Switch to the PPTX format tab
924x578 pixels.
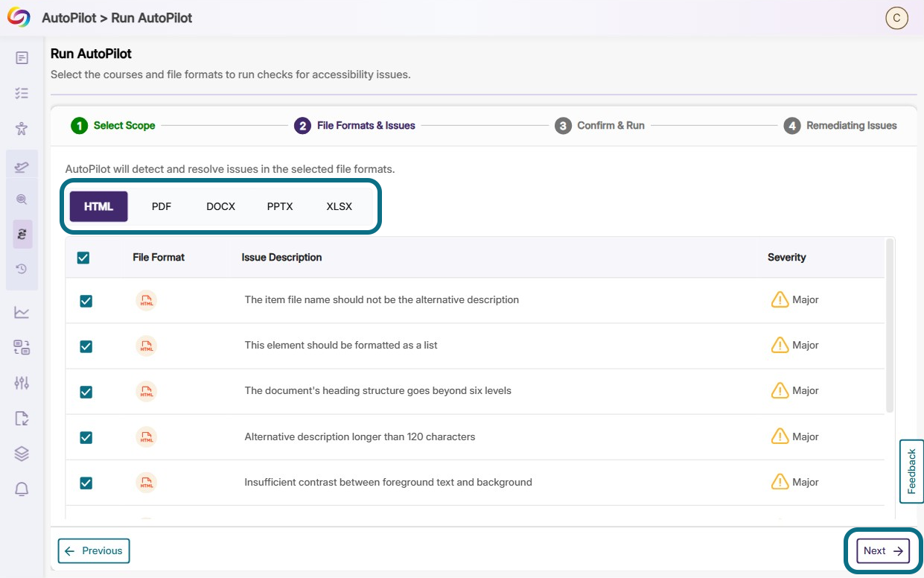pos(280,206)
